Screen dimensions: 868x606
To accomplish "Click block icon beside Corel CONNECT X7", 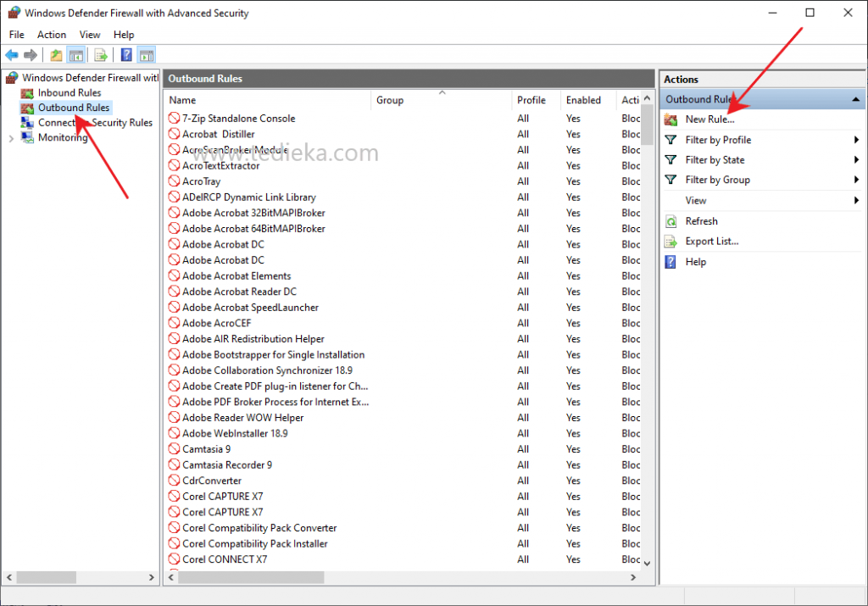I will tap(175, 559).
